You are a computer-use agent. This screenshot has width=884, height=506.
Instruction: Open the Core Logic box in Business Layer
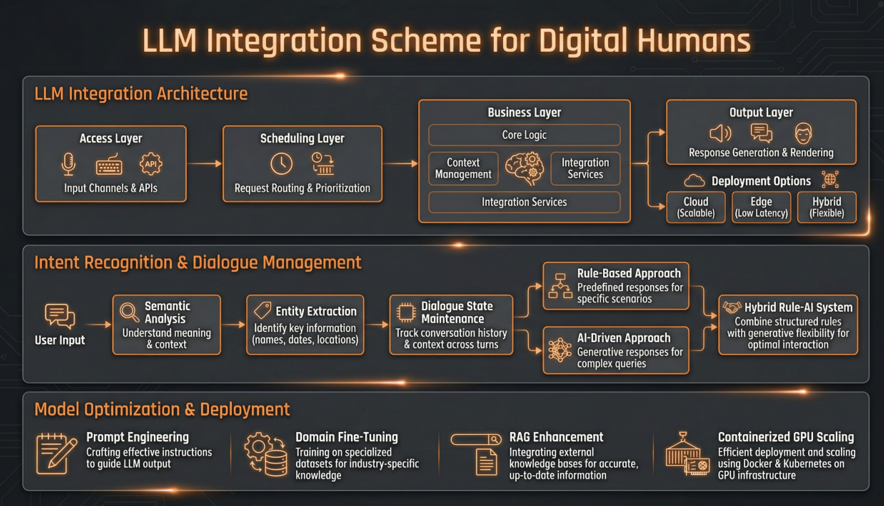tap(524, 135)
